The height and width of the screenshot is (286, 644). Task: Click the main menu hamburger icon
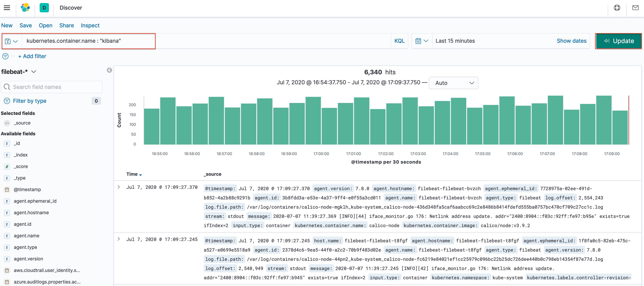[7, 7]
